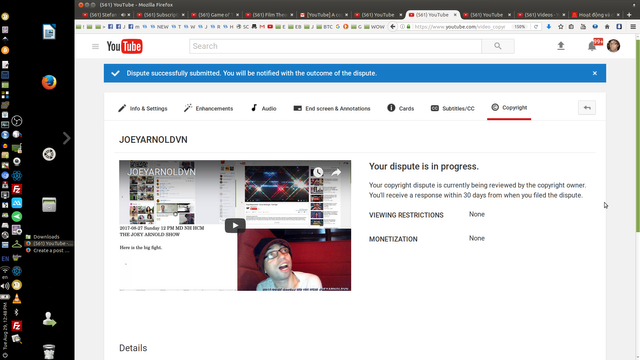
Task: Switch to the Game of Thrones tab
Action: tap(215, 15)
